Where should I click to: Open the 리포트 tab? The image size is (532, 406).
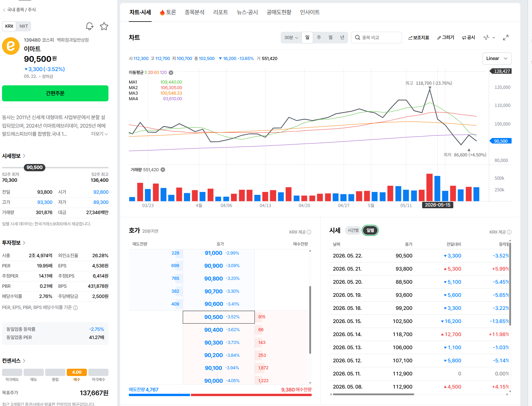[221, 12]
